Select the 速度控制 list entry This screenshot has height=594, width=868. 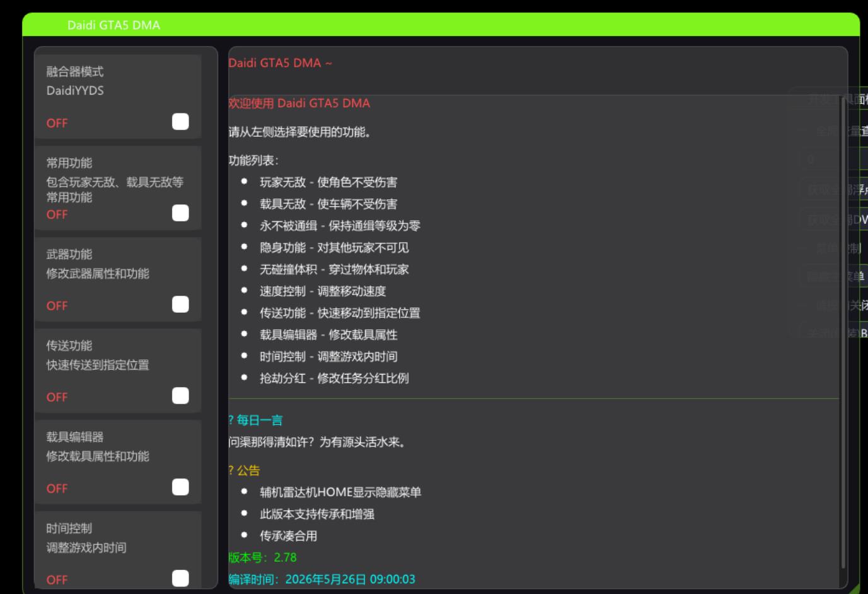pos(323,291)
